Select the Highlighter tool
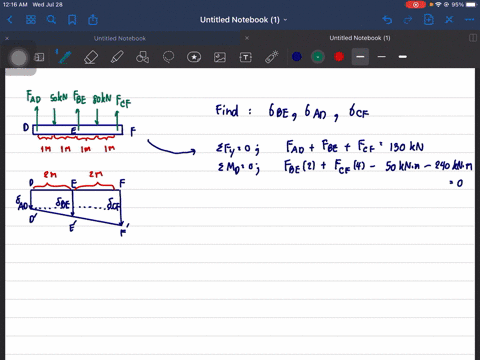 [x=117, y=57]
